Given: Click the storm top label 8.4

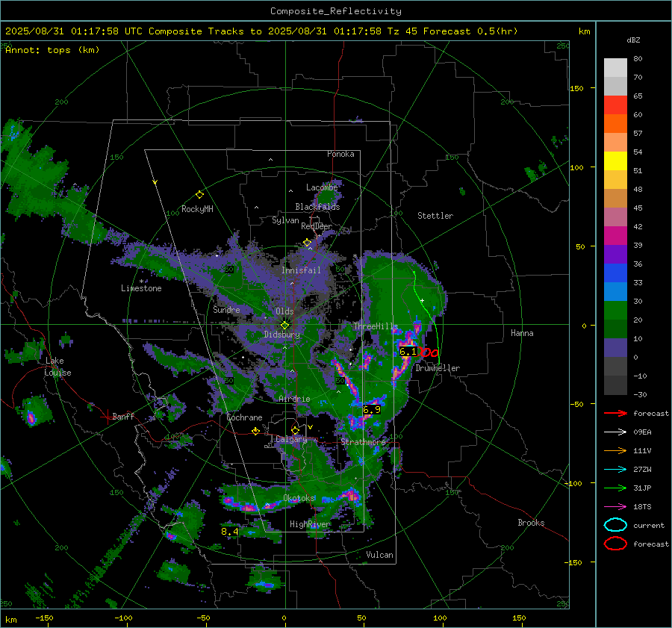Looking at the screenshot, I should tap(230, 532).
